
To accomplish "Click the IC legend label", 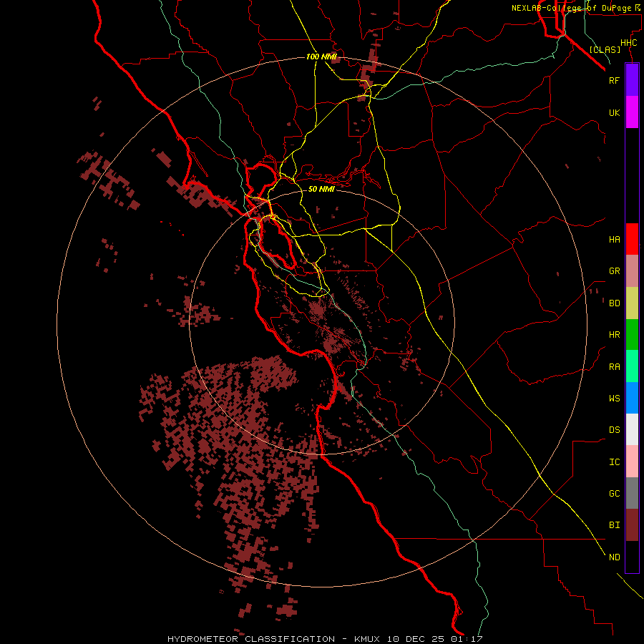I will pos(614,462).
